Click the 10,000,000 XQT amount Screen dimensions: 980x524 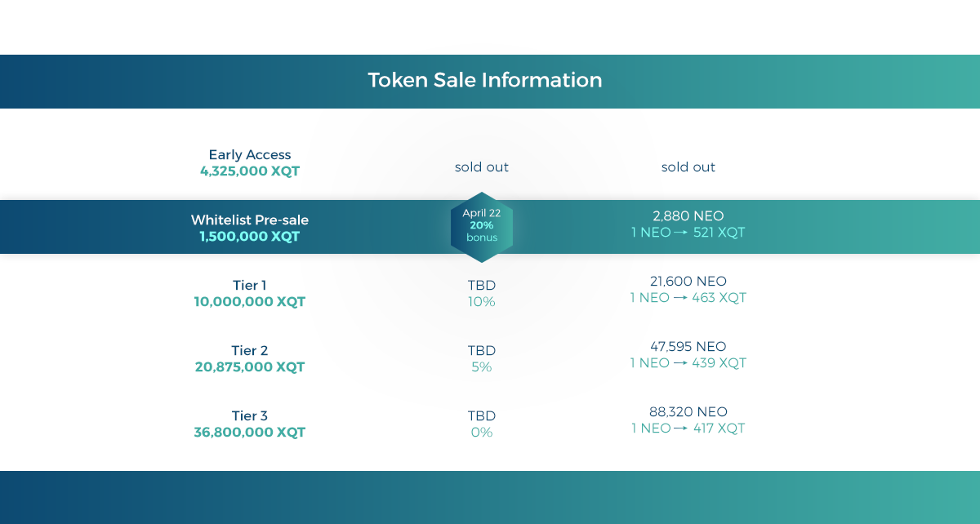[x=250, y=302]
